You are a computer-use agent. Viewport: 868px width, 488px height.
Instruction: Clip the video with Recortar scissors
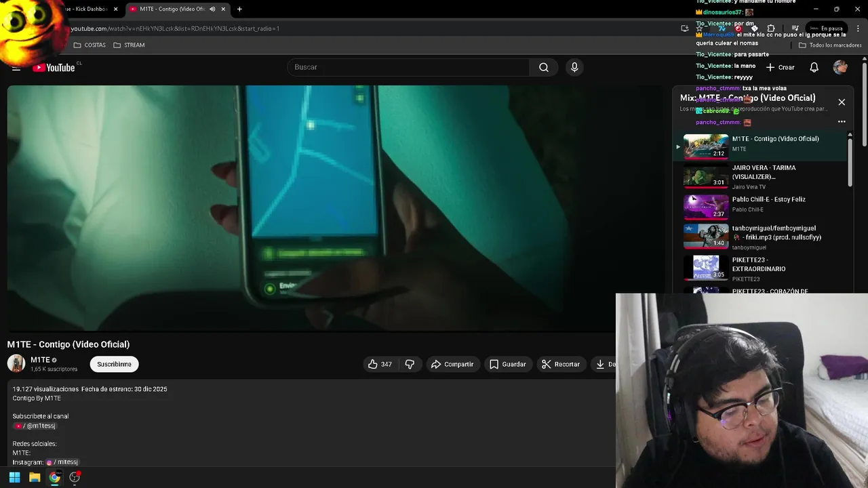[x=561, y=364]
